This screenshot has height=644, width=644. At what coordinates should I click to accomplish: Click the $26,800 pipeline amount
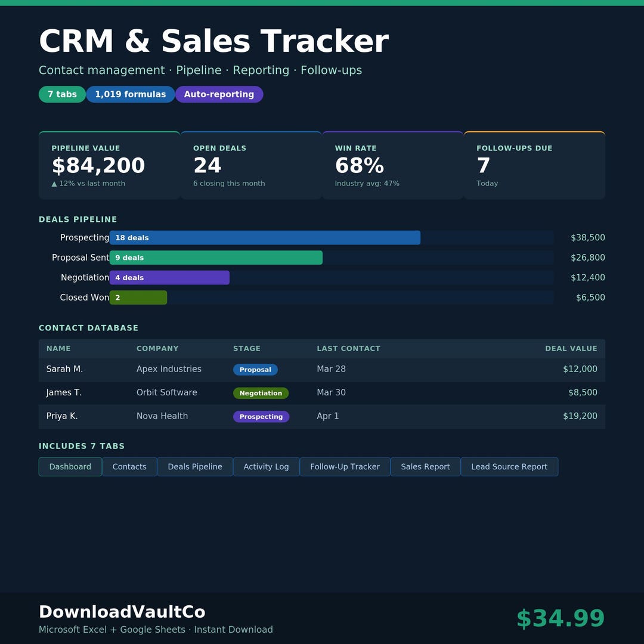[588, 258]
